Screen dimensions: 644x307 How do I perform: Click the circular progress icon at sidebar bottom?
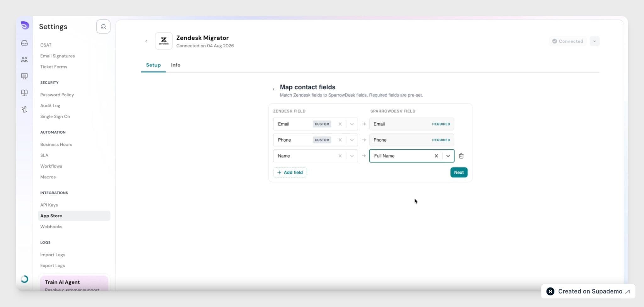point(25,279)
